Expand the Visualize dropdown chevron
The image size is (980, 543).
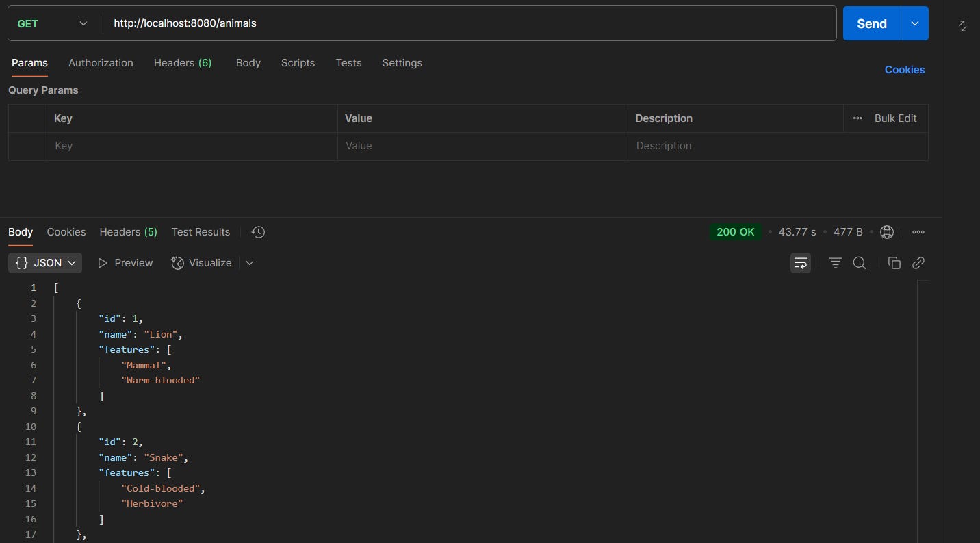(250, 263)
